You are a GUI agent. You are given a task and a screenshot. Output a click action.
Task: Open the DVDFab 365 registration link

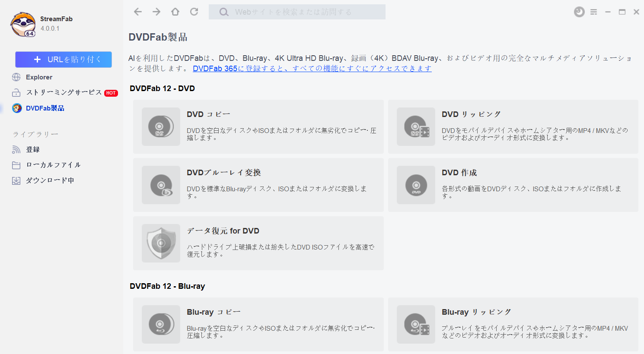point(312,68)
